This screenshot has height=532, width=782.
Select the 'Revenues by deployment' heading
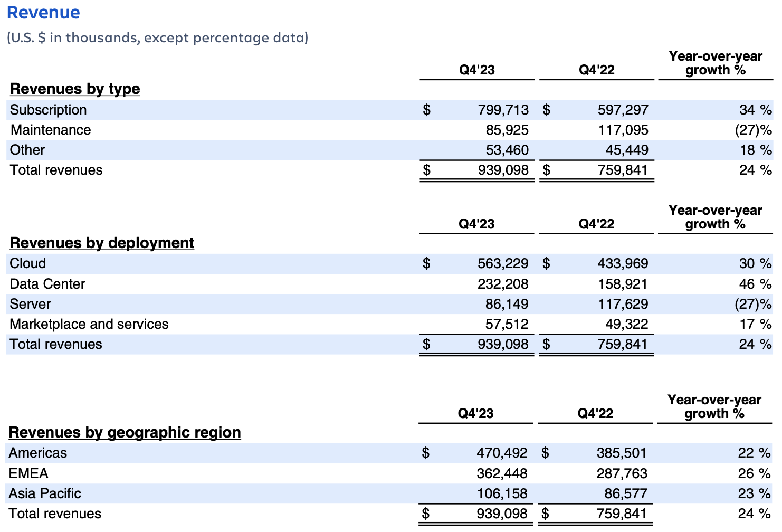[102, 243]
